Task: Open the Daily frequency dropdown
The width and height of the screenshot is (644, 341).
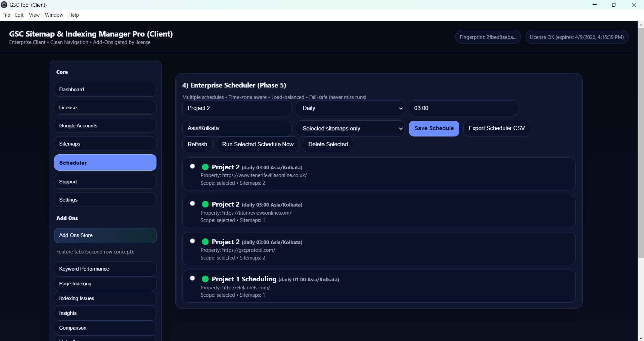Action: tap(350, 108)
